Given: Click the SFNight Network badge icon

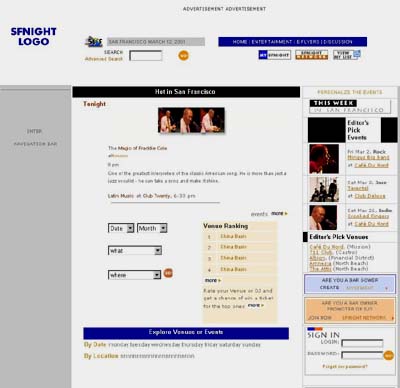Looking at the screenshot, I should pos(312,55).
